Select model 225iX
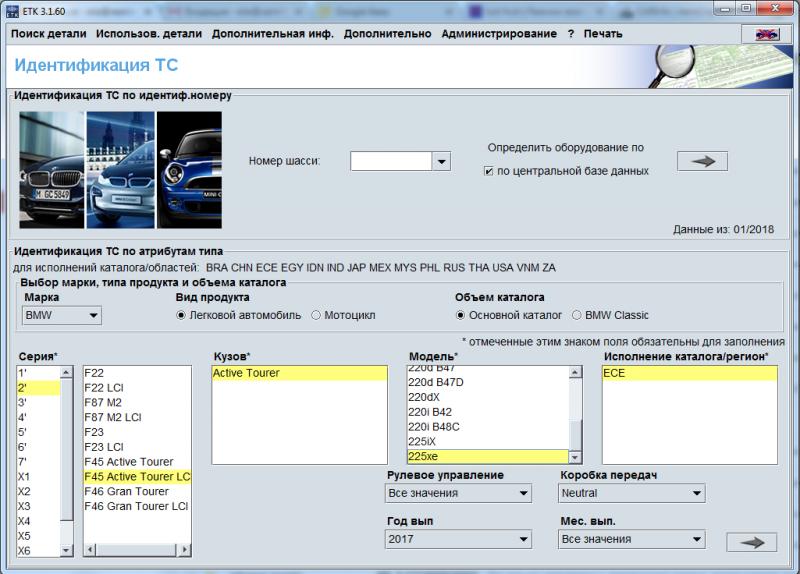This screenshot has height=574, width=800. (x=488, y=441)
